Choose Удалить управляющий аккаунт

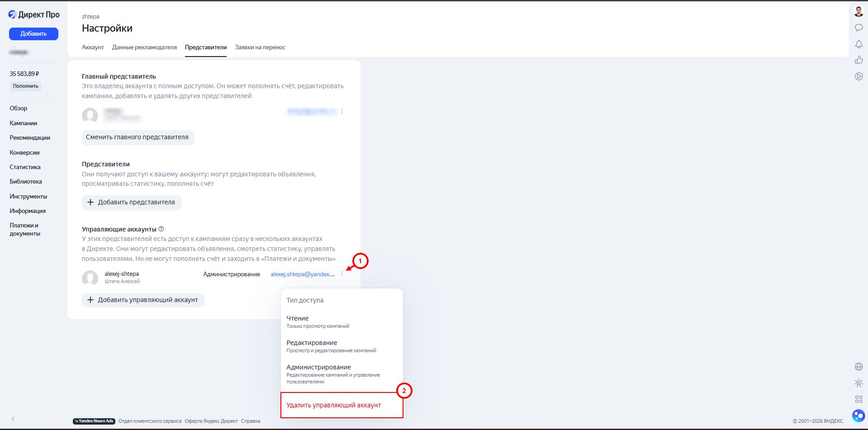pos(342,405)
